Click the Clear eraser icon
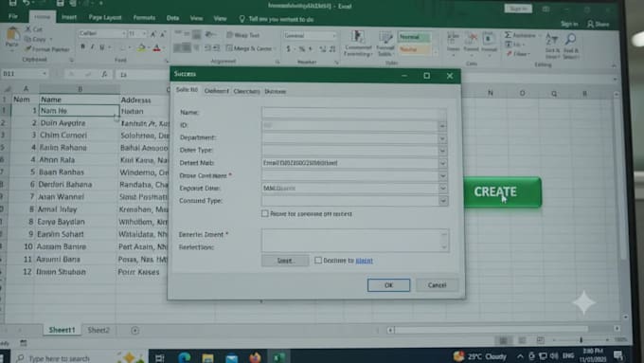The width and height of the screenshot is (644, 363). point(509,54)
